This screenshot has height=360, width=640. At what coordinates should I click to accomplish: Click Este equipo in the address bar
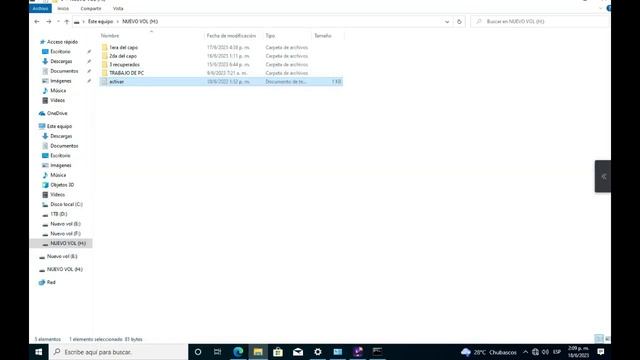(x=100, y=22)
